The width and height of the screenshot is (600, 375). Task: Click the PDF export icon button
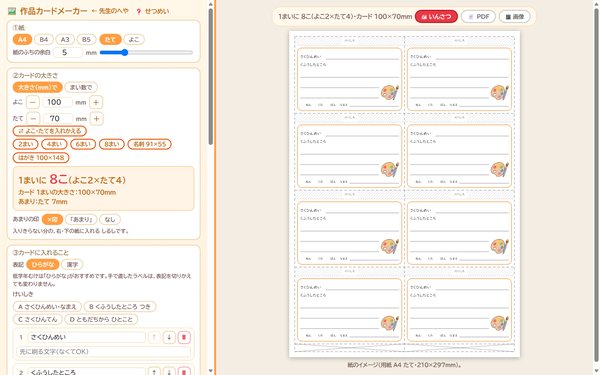click(x=478, y=16)
